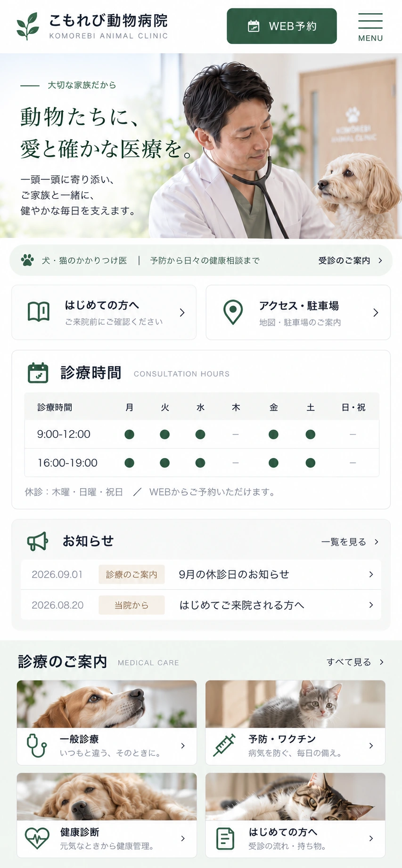Click chevron on 予防・ワクチン card
This screenshot has height=868, width=402.
(x=371, y=746)
